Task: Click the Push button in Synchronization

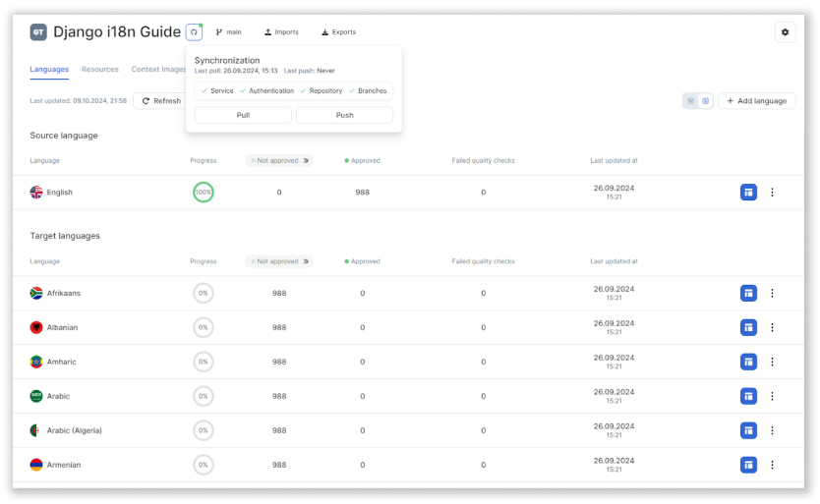Action: (345, 115)
